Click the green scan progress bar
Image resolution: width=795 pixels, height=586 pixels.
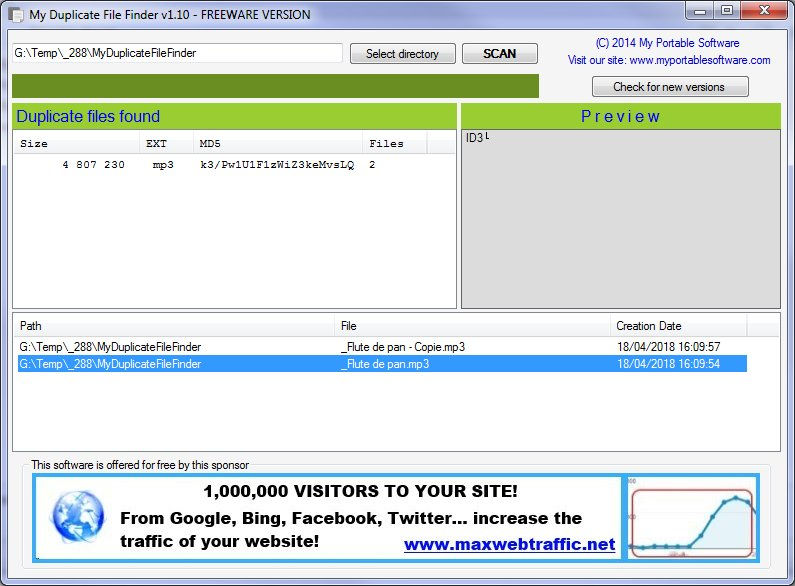(x=275, y=86)
